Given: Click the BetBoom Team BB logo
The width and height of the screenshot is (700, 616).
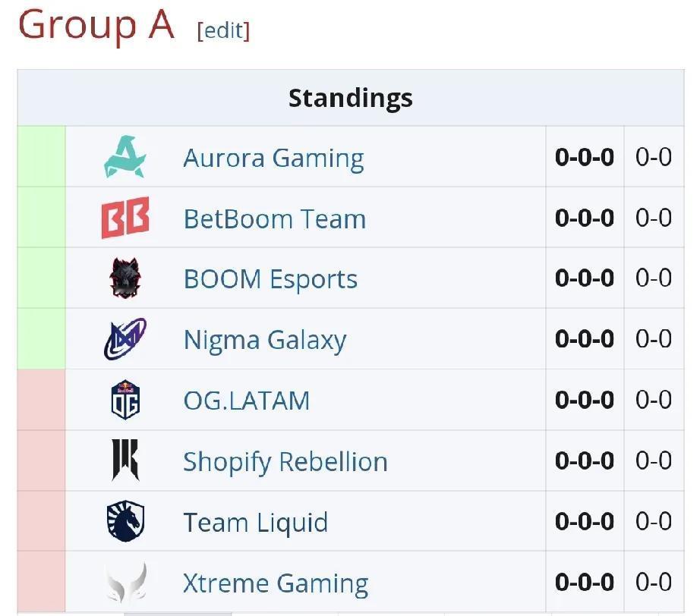Looking at the screenshot, I should (125, 218).
